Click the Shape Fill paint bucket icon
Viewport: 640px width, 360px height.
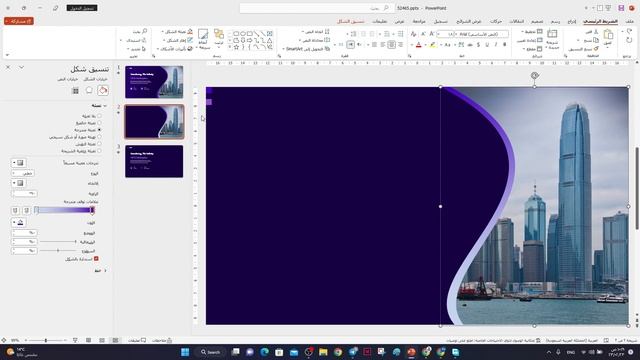pyautogui.click(x=190, y=32)
